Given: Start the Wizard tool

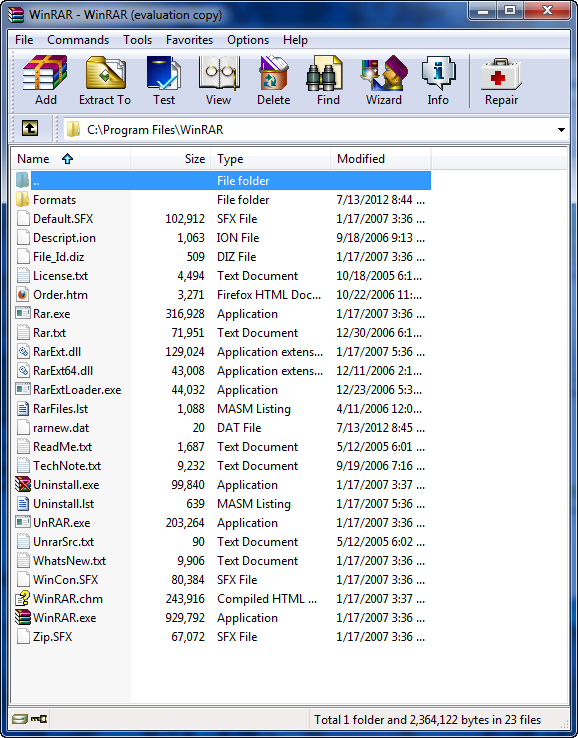Looking at the screenshot, I should [384, 80].
